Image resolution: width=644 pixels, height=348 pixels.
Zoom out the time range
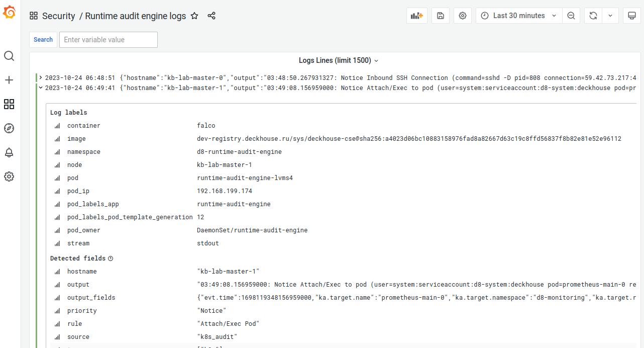[x=571, y=16]
